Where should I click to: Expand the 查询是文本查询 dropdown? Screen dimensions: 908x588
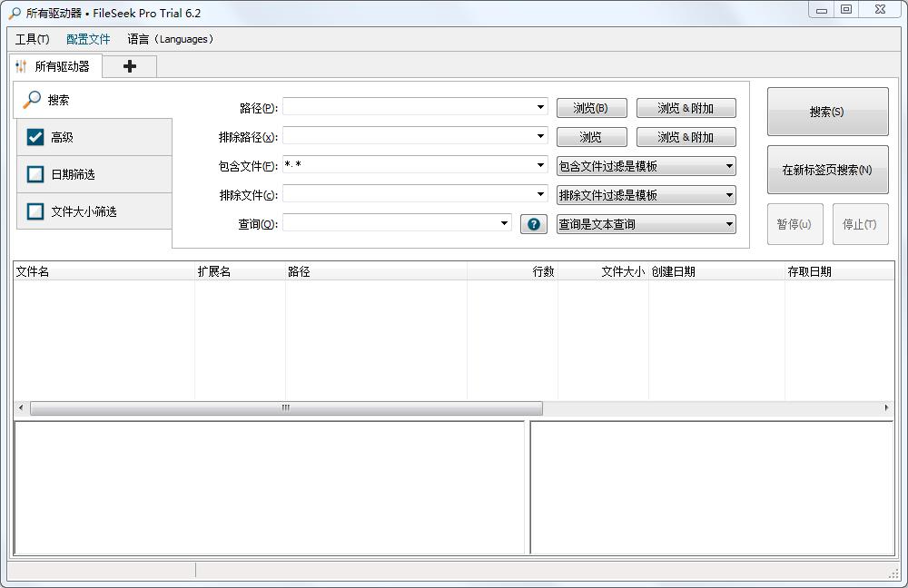click(x=646, y=224)
